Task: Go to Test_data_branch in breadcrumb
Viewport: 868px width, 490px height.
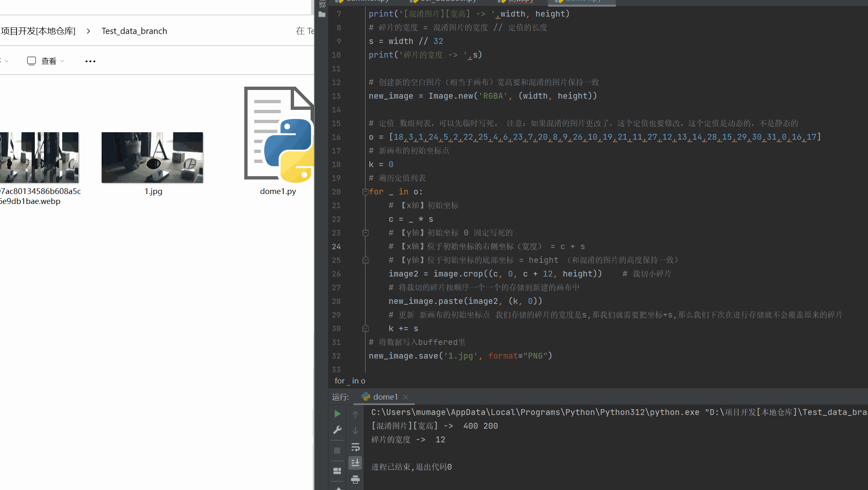Action: [134, 31]
